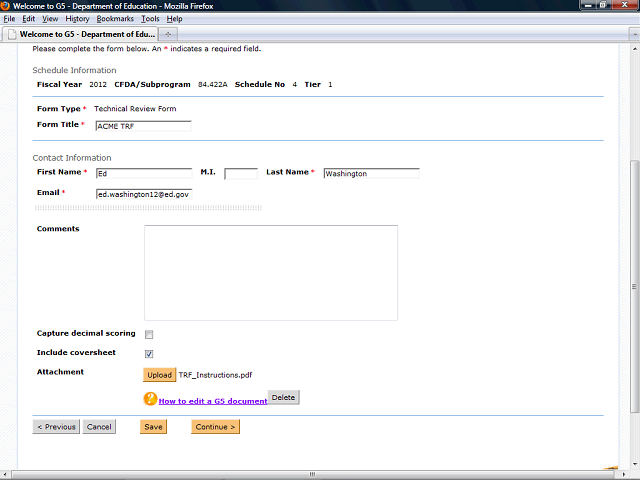Save the form
Screen dimensions: 640x480
tap(153, 427)
